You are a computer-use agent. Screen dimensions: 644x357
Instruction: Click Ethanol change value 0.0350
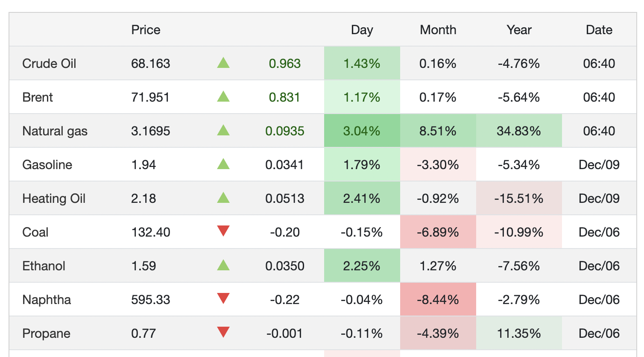click(x=284, y=266)
